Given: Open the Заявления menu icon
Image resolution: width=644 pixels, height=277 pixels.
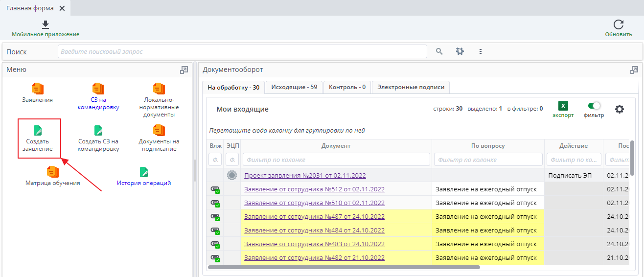Looking at the screenshot, I should (x=38, y=89).
